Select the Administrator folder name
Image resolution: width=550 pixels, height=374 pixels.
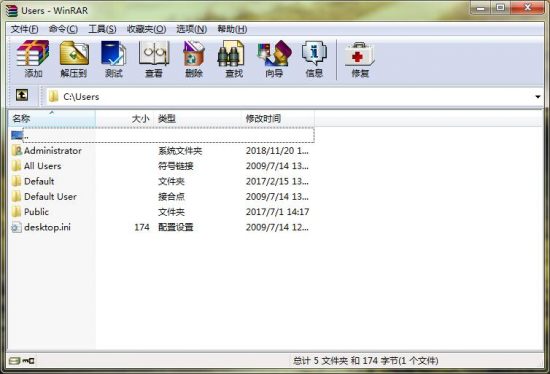click(x=53, y=151)
